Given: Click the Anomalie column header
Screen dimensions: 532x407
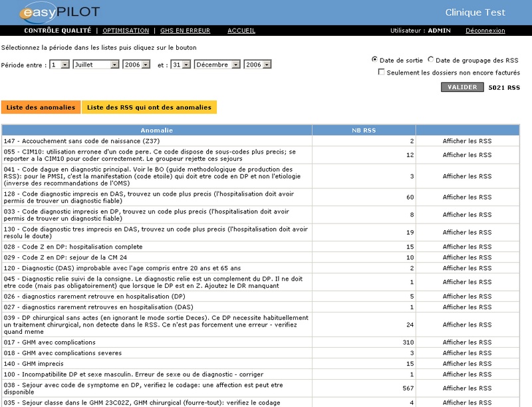Looking at the screenshot, I should [157, 130].
